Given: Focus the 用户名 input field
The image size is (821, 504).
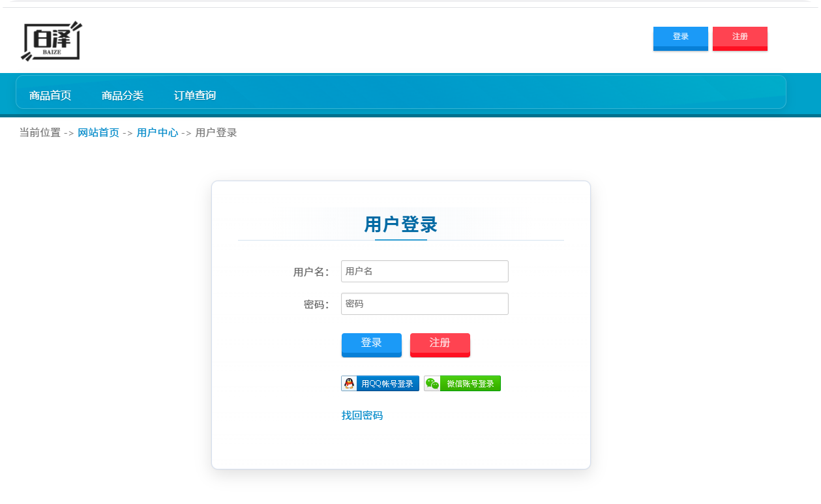Looking at the screenshot, I should tap(425, 271).
